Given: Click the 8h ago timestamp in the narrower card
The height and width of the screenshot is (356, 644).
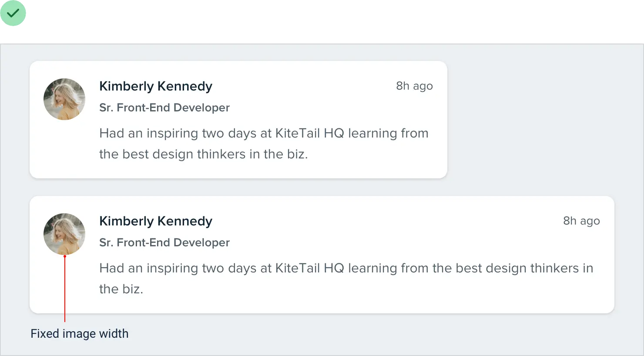Looking at the screenshot, I should (x=414, y=86).
